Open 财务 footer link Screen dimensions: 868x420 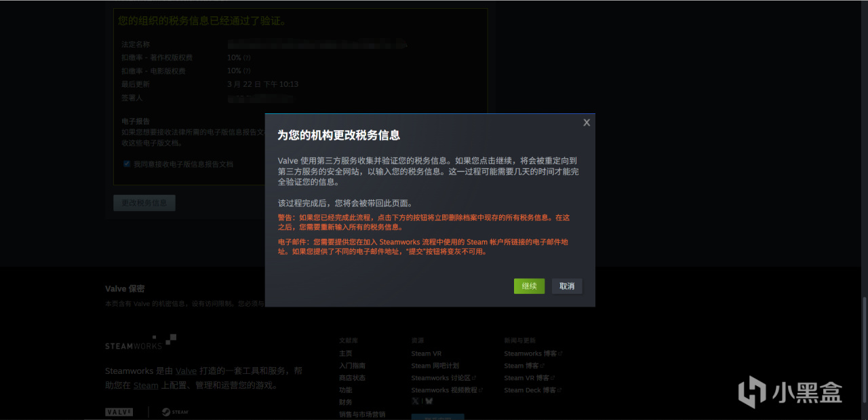346,402
